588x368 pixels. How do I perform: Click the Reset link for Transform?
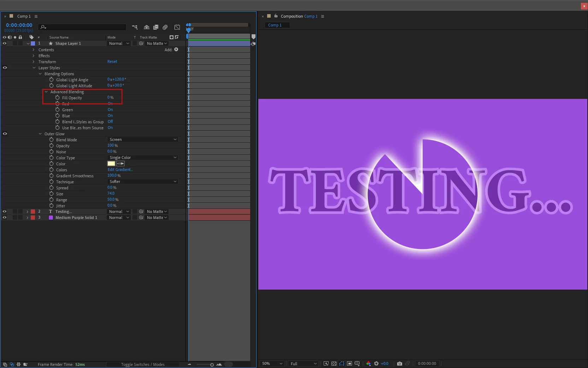pyautogui.click(x=112, y=61)
